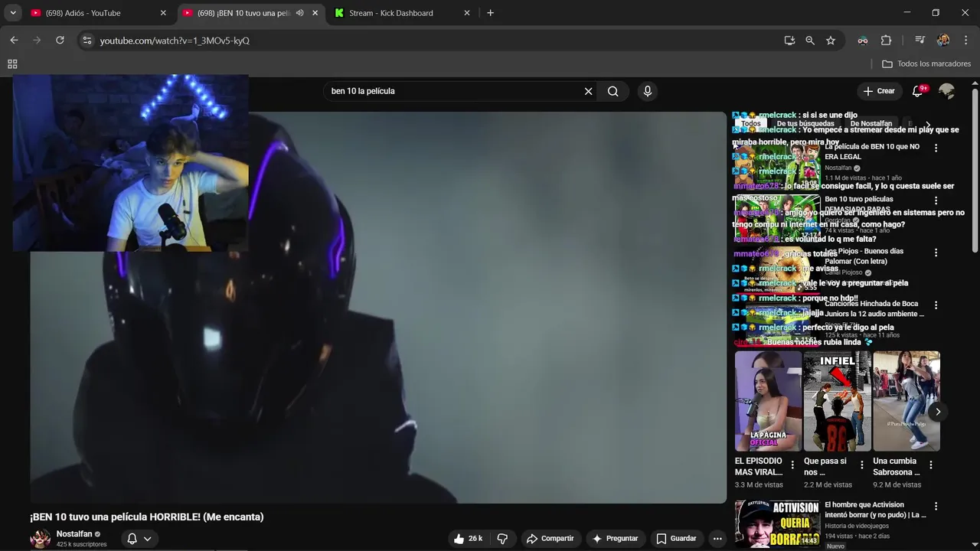Select the De tus búsquedas filter chip
Image resolution: width=980 pixels, height=551 pixels.
tap(805, 123)
